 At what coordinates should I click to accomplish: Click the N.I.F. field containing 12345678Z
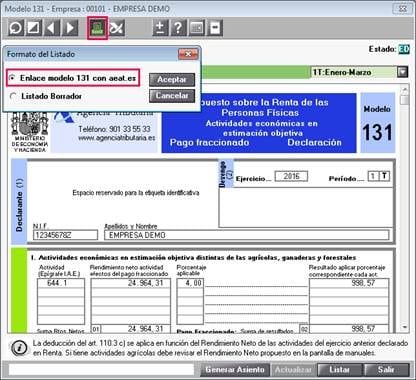point(65,235)
